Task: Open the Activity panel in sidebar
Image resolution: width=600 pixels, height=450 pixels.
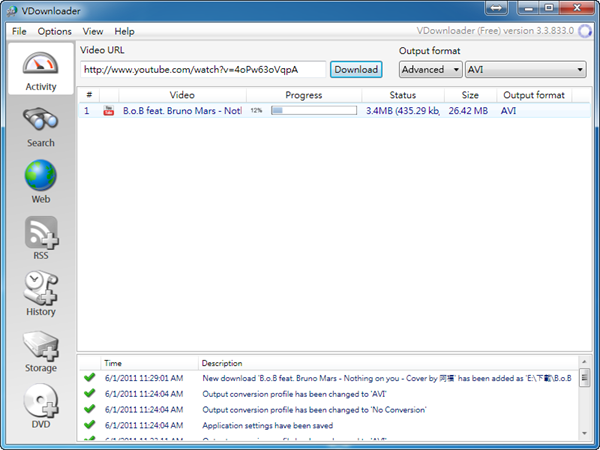Action: coord(41,70)
